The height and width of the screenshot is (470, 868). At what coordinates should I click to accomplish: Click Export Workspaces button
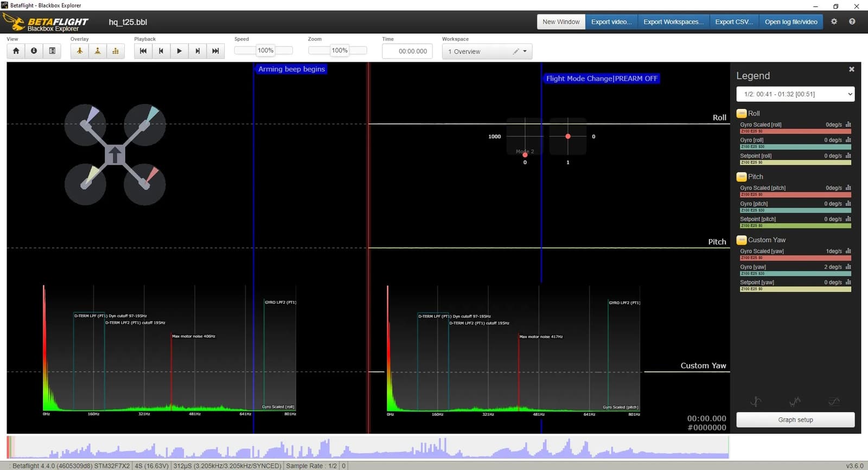click(673, 22)
